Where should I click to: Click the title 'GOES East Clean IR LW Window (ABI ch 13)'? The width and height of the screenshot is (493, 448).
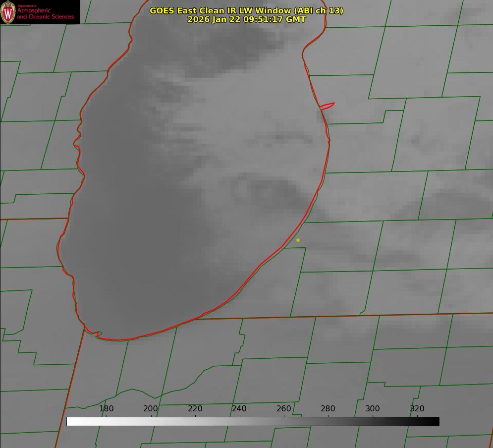pos(247,10)
